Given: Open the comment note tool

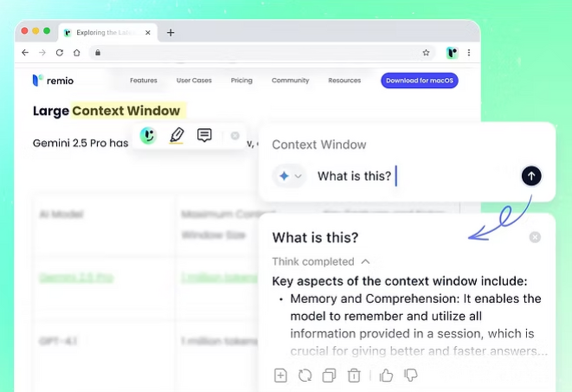Looking at the screenshot, I should (x=204, y=136).
